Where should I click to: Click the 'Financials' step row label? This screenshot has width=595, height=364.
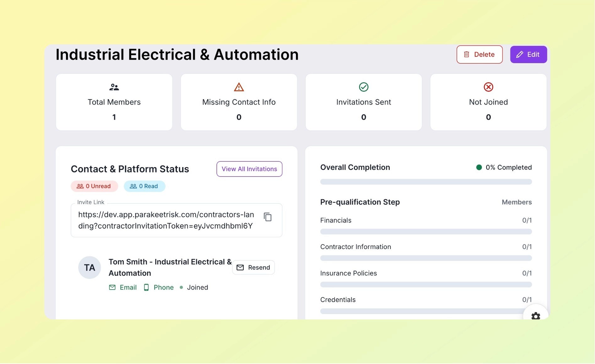click(x=336, y=220)
